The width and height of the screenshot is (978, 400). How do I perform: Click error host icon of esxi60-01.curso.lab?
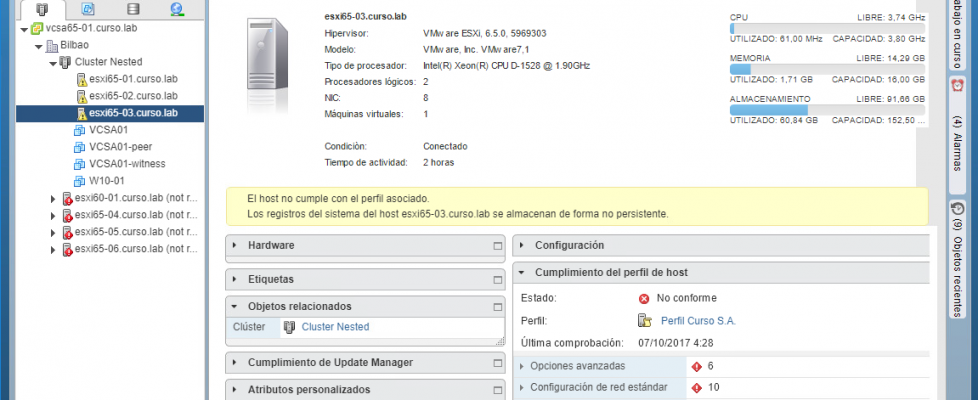tap(67, 198)
